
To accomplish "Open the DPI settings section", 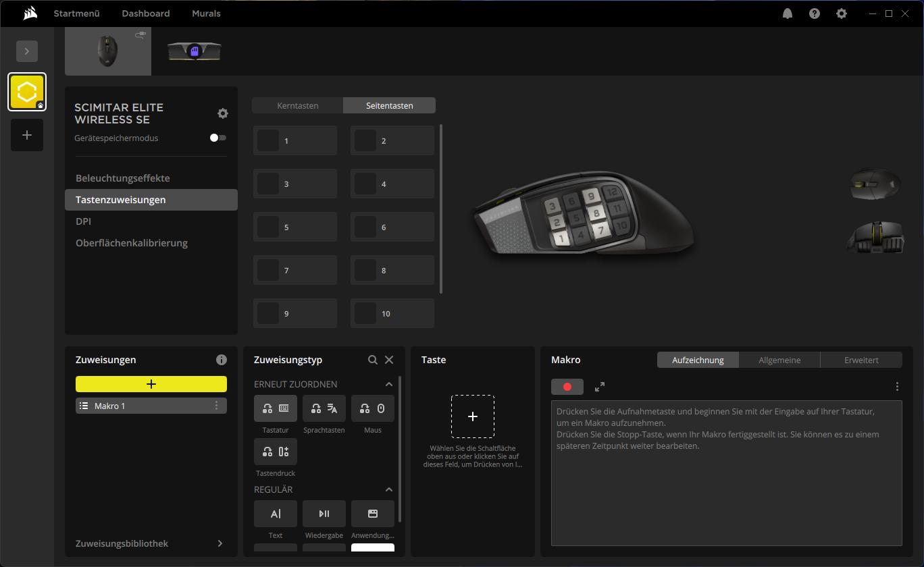I will click(83, 221).
